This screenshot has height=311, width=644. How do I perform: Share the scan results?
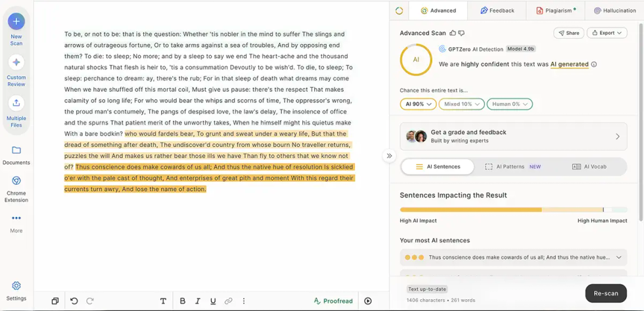click(x=569, y=33)
